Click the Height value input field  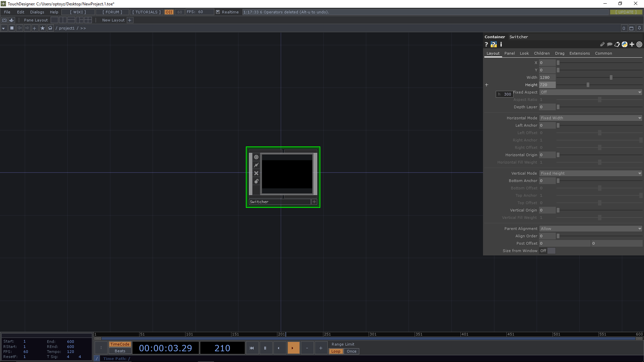[547, 85]
